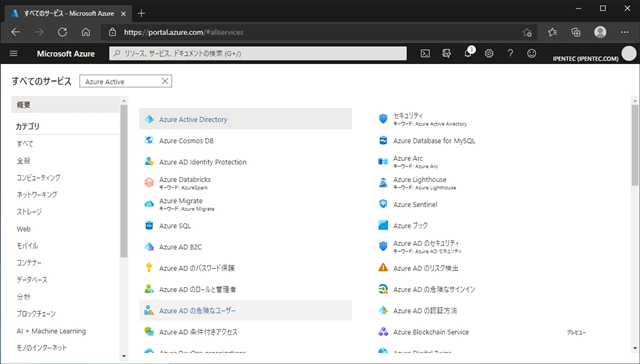Image resolution: width=640 pixels, height=364 pixels.
Task: Select the すべて category
Action: (25, 144)
